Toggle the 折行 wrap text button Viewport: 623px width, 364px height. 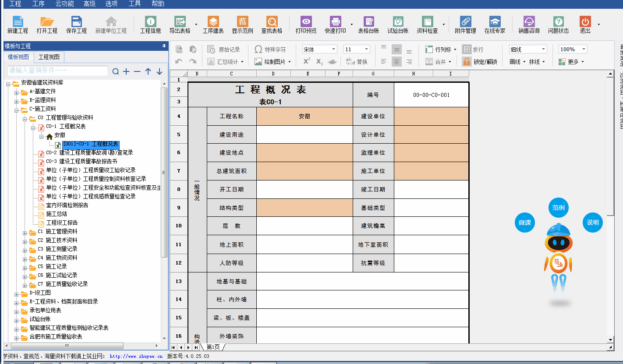tap(473, 49)
